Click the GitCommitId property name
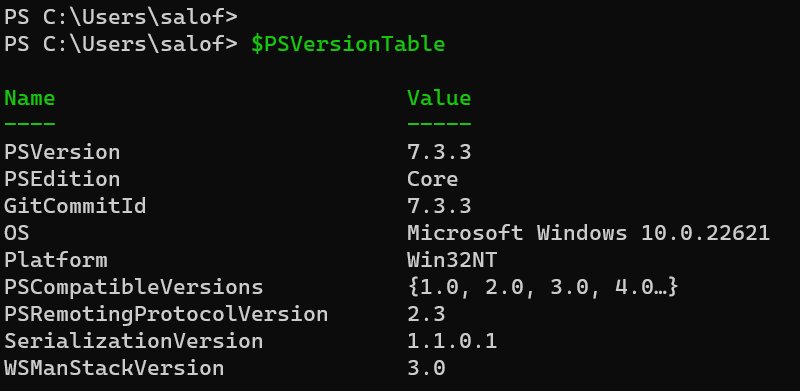The image size is (800, 391). (x=75, y=206)
